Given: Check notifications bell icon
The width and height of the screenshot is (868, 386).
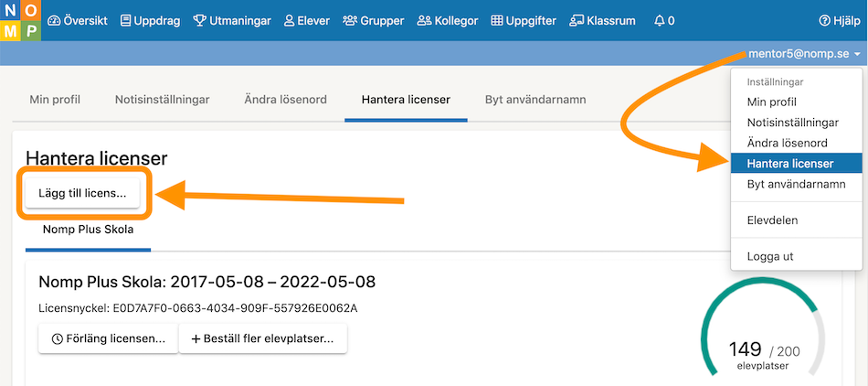Looking at the screenshot, I should click(x=659, y=21).
